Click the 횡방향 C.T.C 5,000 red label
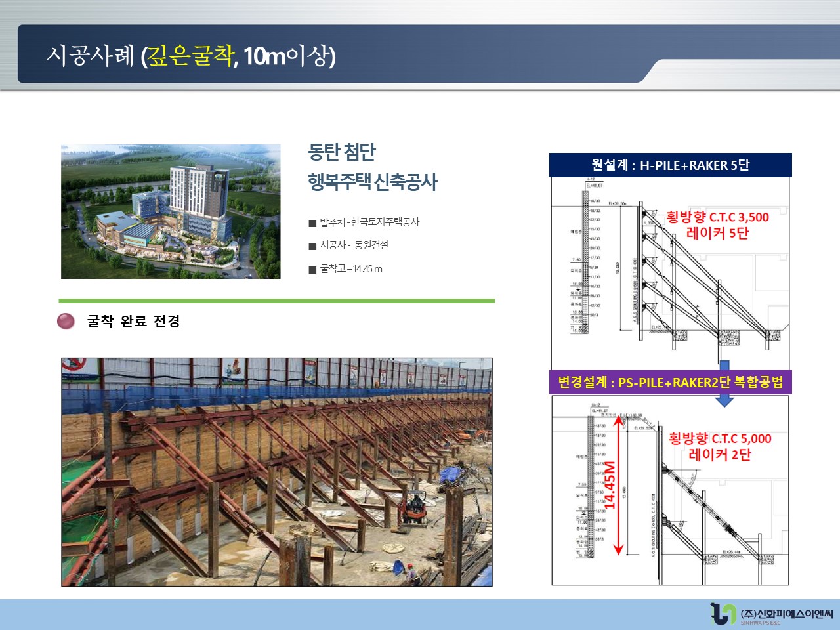 click(720, 438)
